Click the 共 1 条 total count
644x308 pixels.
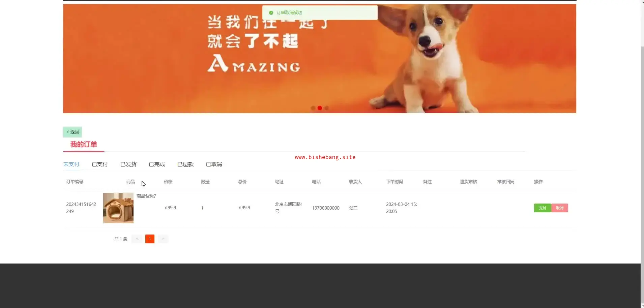(x=121, y=239)
